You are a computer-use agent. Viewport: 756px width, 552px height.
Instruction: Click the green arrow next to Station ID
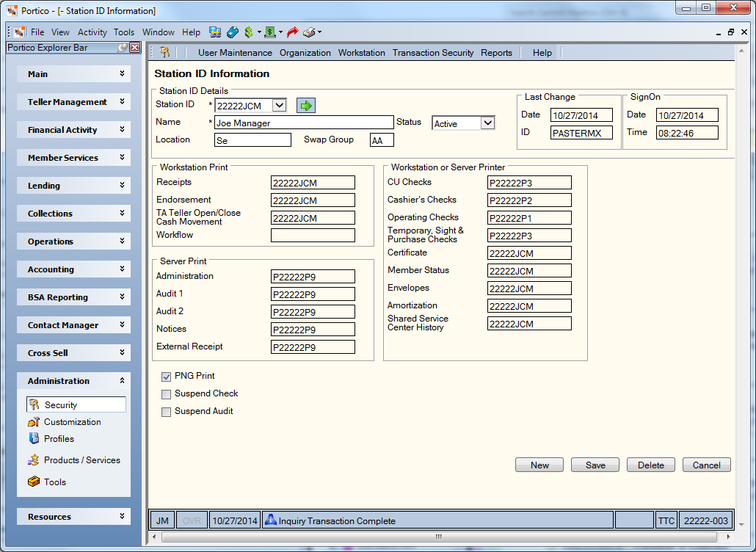(305, 105)
